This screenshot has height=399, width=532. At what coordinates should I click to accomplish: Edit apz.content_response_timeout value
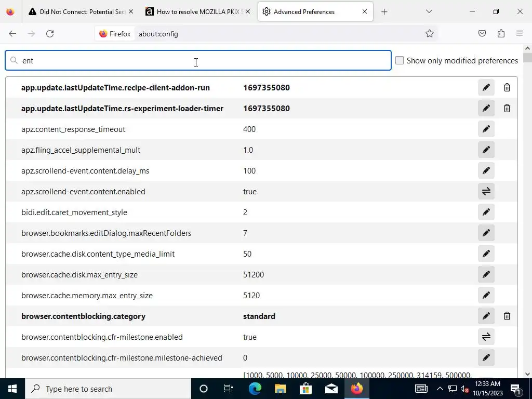(486, 129)
